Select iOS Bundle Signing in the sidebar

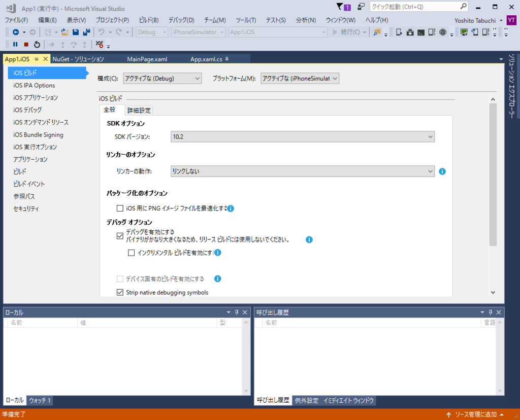pyautogui.click(x=38, y=135)
